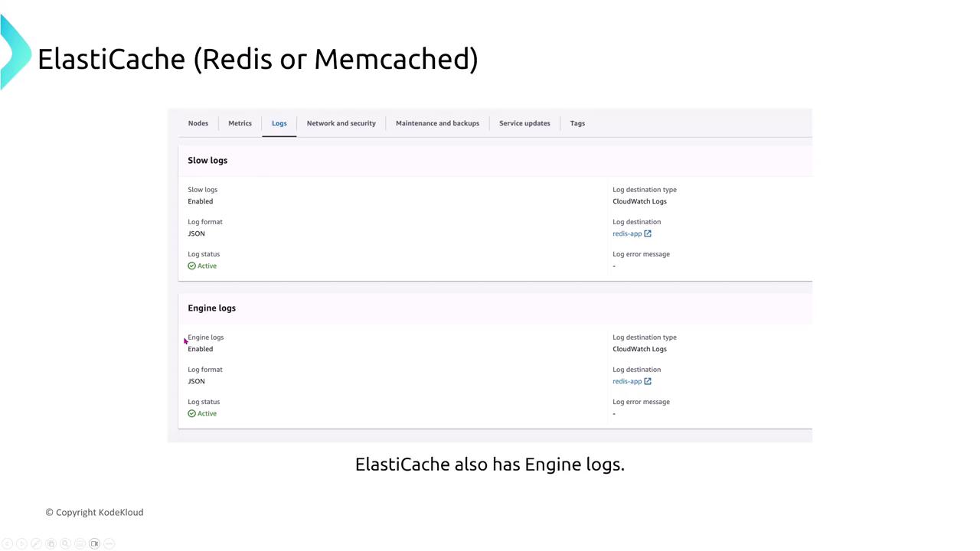Click external link icon in Slow logs section
Viewport: 980px width, 551px height.
coord(648,233)
